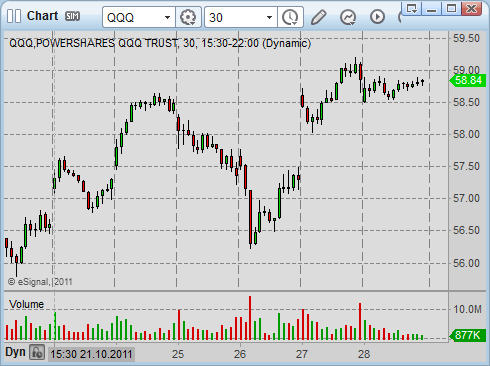This screenshot has width=490, height=366.
Task: Click the play replay button
Action: 377,17
